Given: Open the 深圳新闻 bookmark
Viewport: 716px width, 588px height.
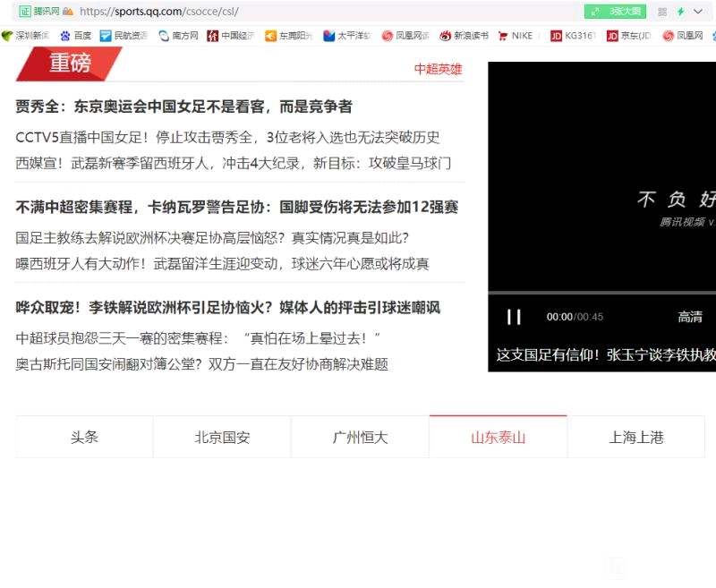Looking at the screenshot, I should pos(26,36).
